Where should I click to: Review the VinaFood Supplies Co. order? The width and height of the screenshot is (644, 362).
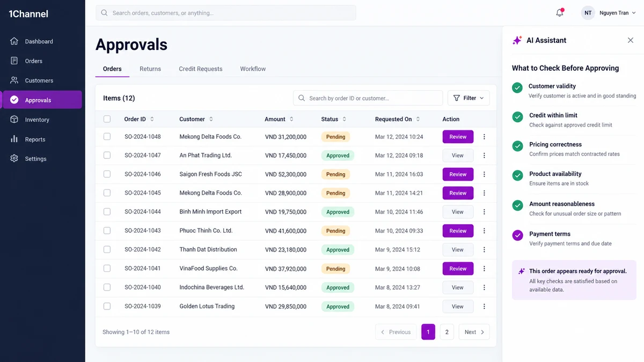pos(458,269)
